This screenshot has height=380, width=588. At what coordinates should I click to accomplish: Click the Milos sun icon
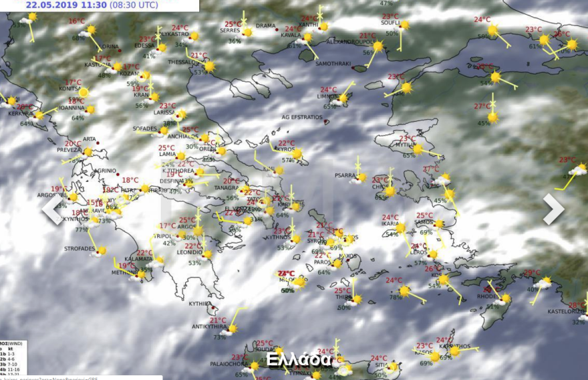299,282
